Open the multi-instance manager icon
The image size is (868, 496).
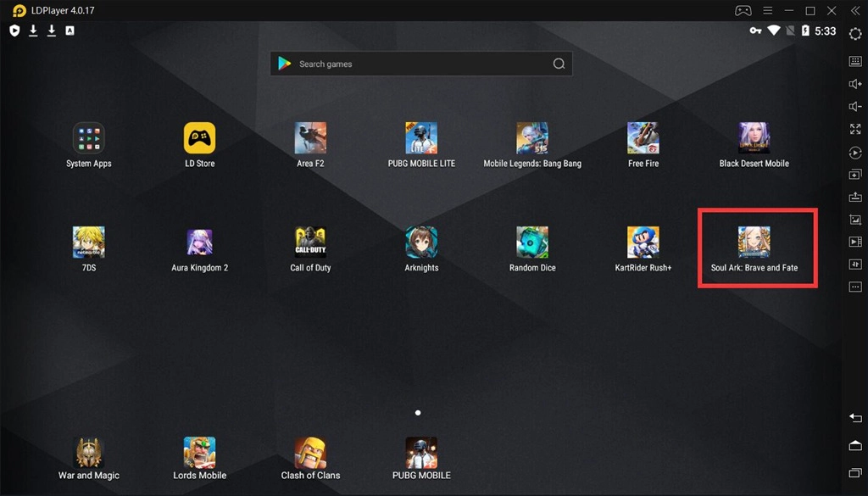coord(855,175)
